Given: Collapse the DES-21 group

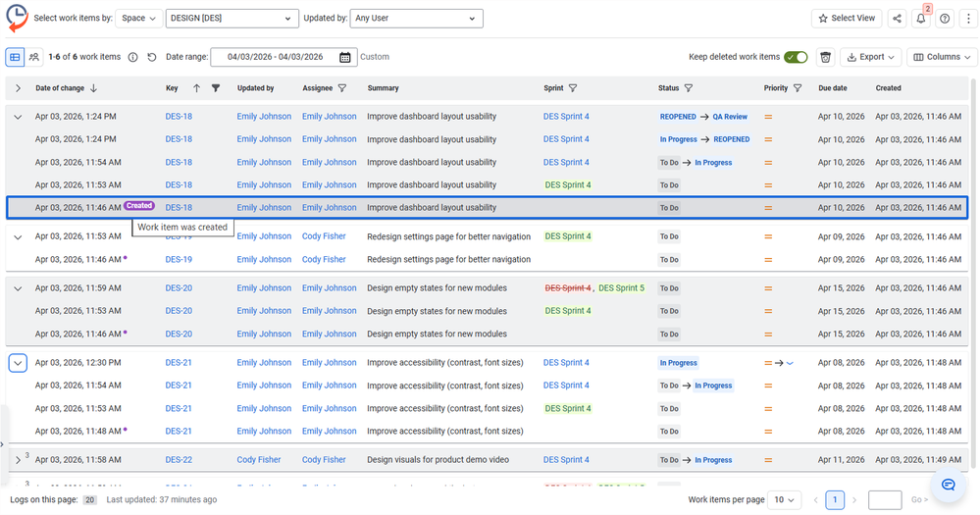Looking at the screenshot, I should (18, 363).
